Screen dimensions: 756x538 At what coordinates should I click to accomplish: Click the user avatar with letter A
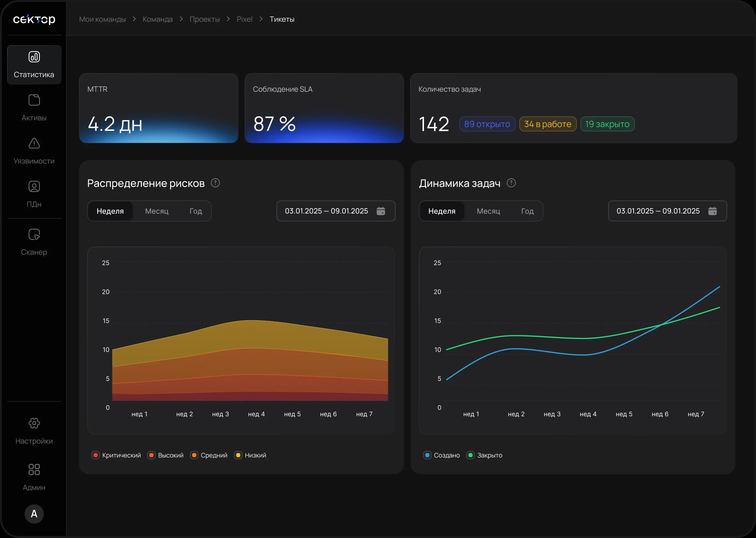point(34,514)
